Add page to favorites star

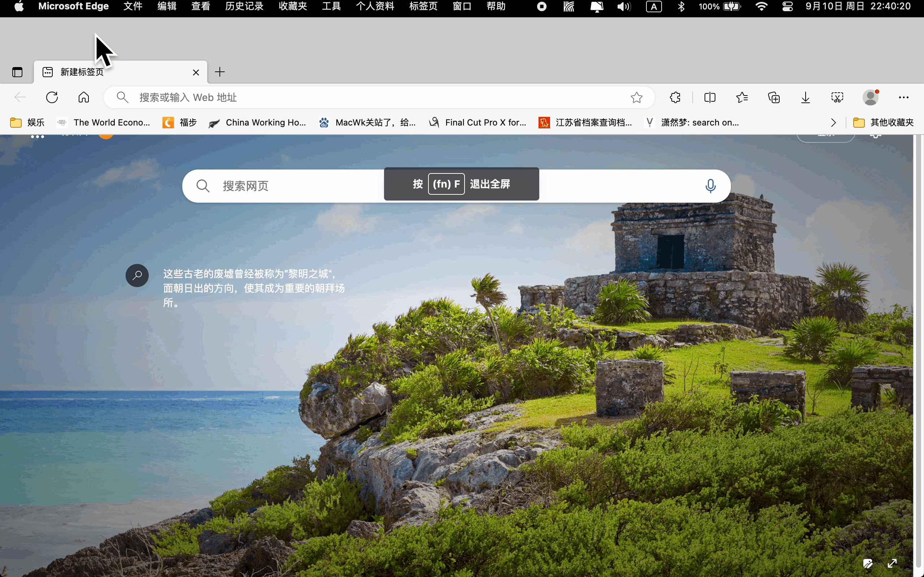[x=636, y=98]
